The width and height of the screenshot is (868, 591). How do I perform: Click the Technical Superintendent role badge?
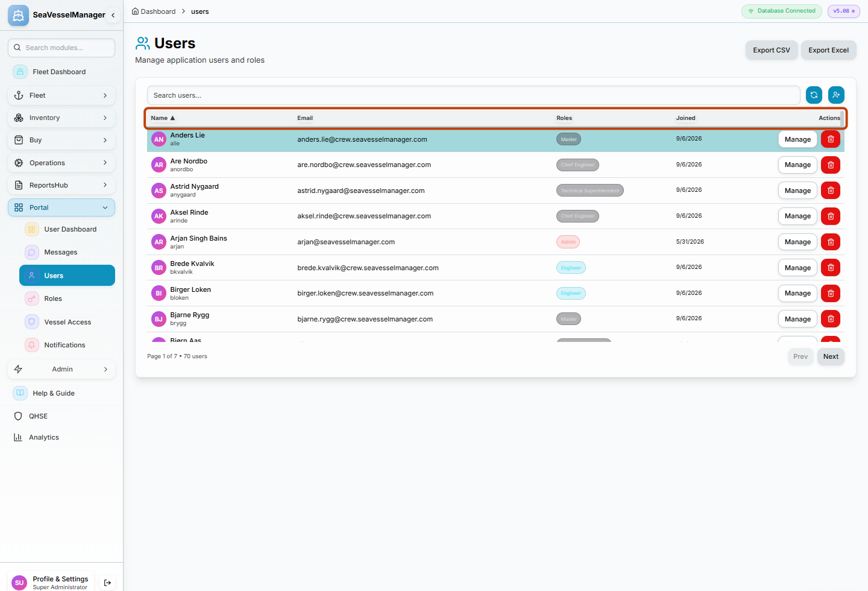pyautogui.click(x=590, y=191)
